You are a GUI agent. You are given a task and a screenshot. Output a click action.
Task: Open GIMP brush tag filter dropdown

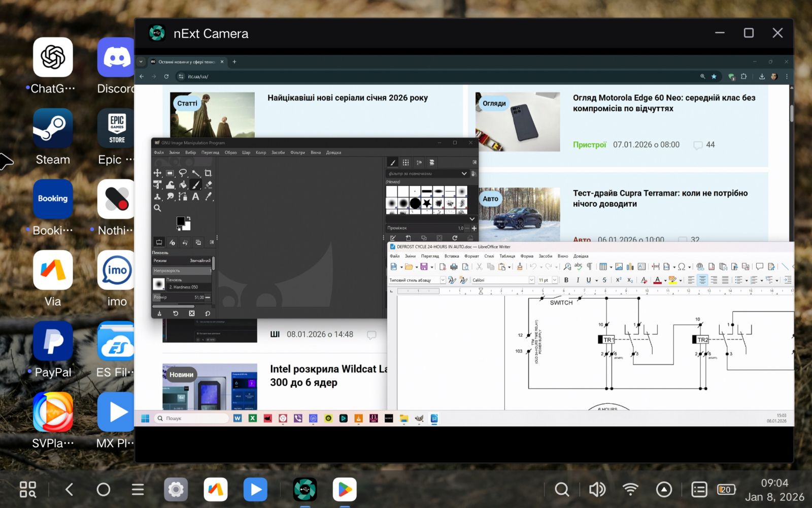464,174
